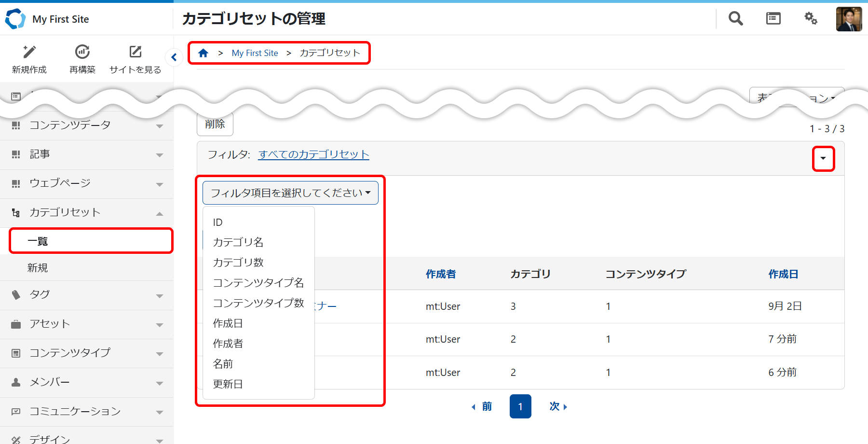Collapse the カテゴリセット sidebar section
The height and width of the screenshot is (444, 868).
[160, 213]
